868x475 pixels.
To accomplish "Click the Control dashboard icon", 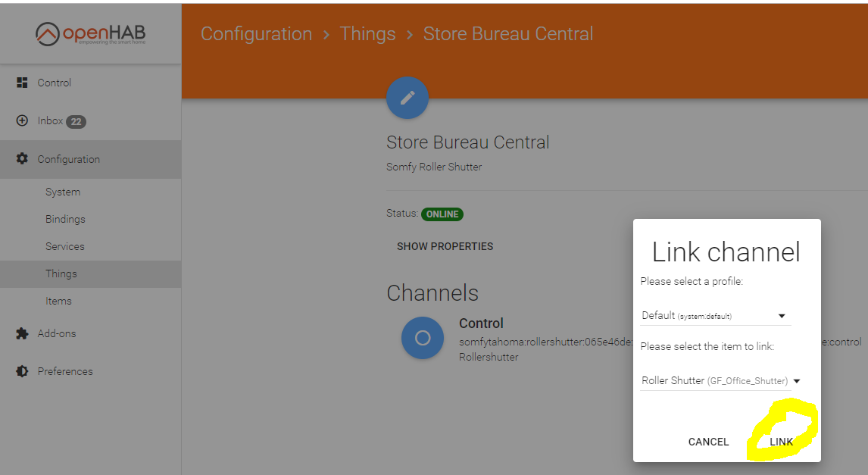I will (x=22, y=83).
